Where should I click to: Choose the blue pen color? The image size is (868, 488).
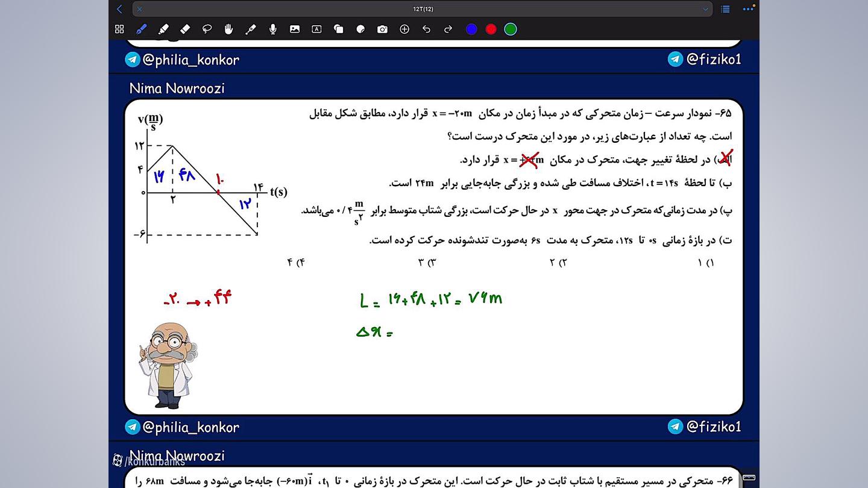[x=471, y=29]
